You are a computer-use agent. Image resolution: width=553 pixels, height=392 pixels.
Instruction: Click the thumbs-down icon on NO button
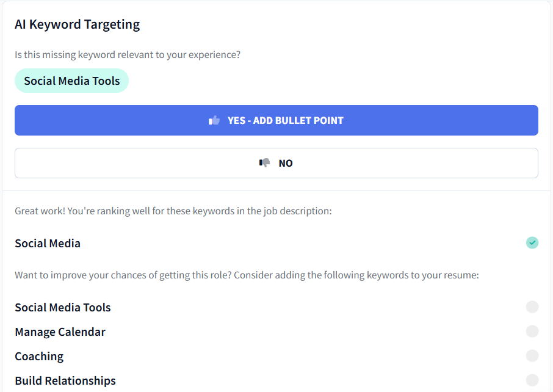(264, 162)
